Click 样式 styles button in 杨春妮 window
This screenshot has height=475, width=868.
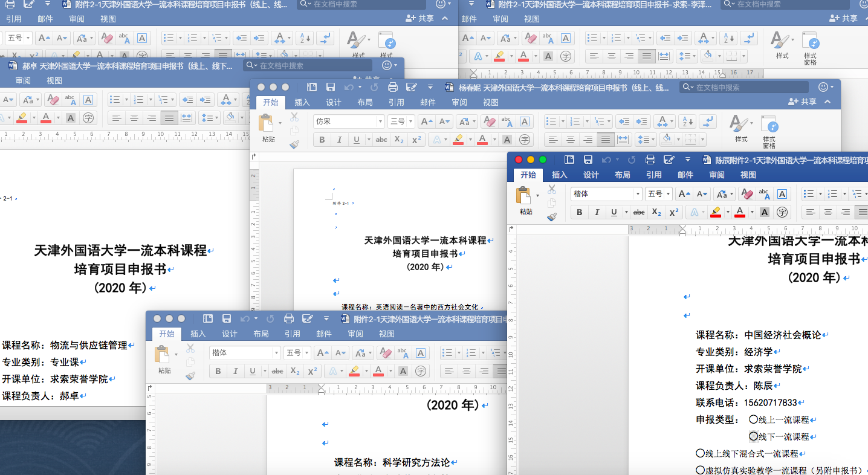pos(740,128)
